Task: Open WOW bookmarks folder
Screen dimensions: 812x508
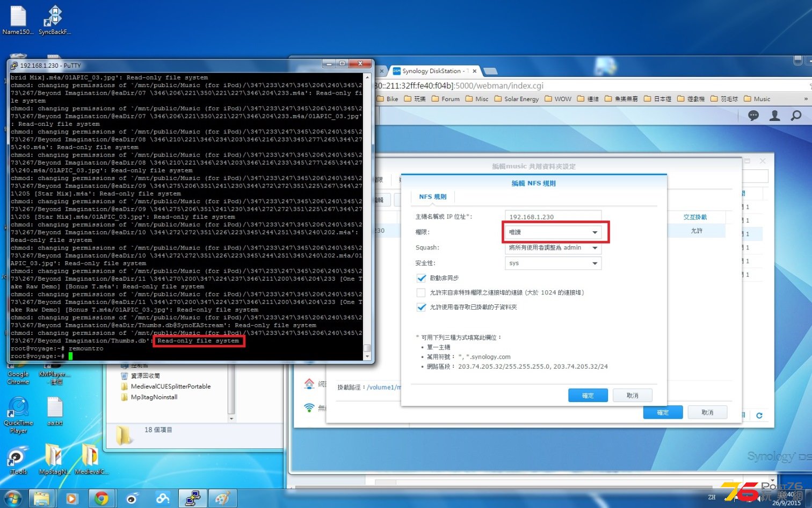Action: coord(558,99)
